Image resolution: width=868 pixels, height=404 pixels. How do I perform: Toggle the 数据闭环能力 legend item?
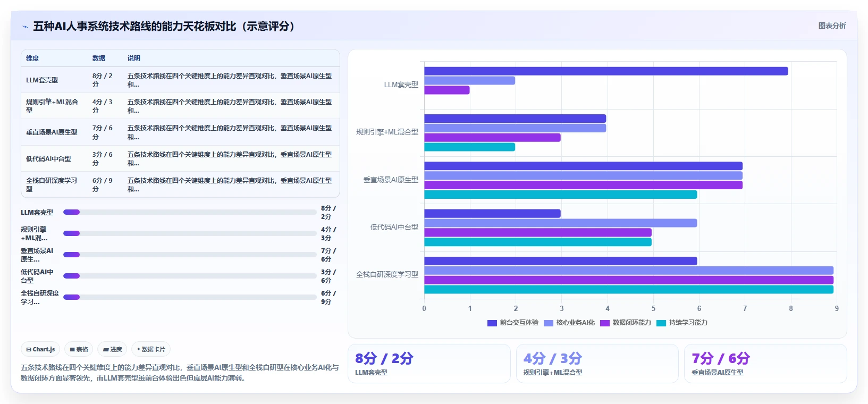coord(626,323)
